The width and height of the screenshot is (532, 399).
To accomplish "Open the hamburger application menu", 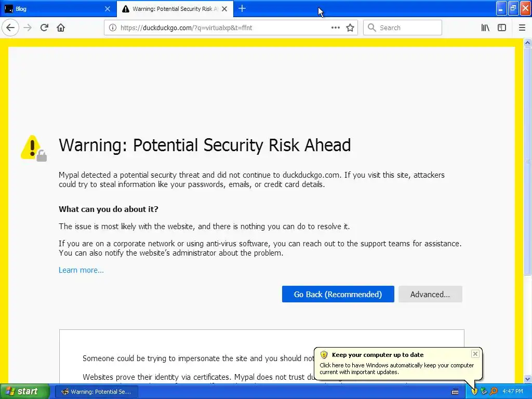I will coord(522,28).
